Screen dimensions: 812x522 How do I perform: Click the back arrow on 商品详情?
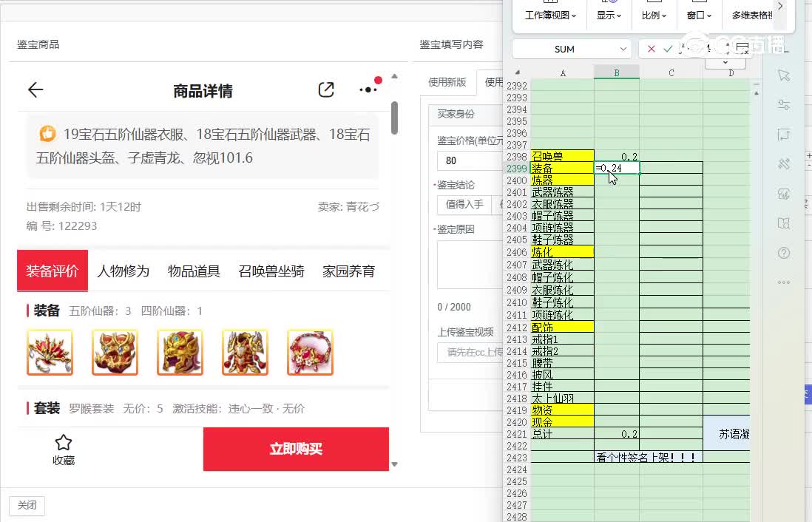[x=35, y=90]
